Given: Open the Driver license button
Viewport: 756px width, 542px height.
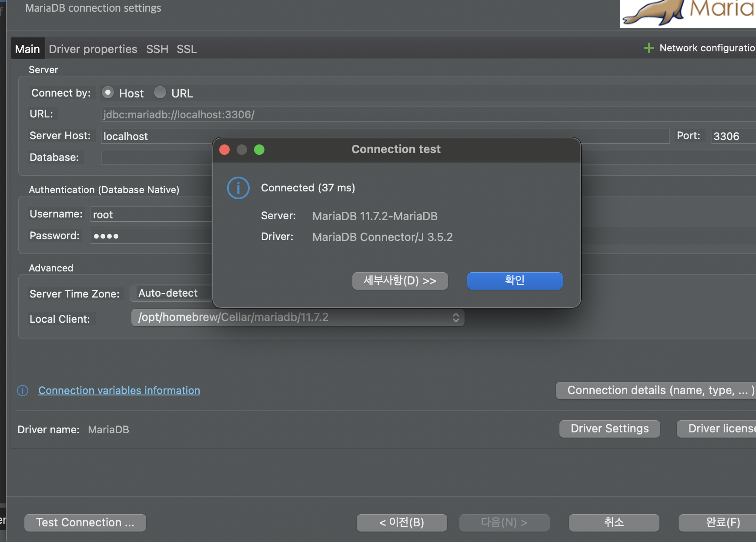Looking at the screenshot, I should coord(716,429).
